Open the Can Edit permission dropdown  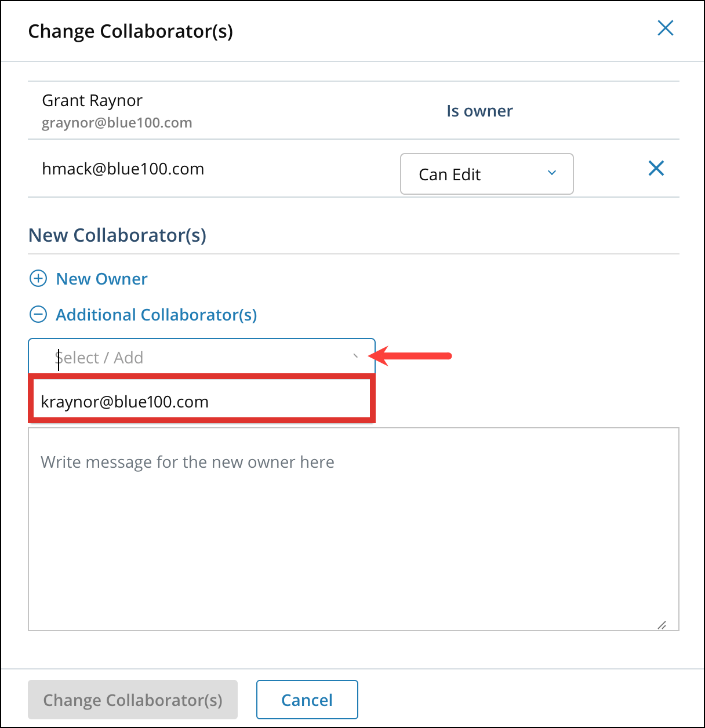pos(486,174)
